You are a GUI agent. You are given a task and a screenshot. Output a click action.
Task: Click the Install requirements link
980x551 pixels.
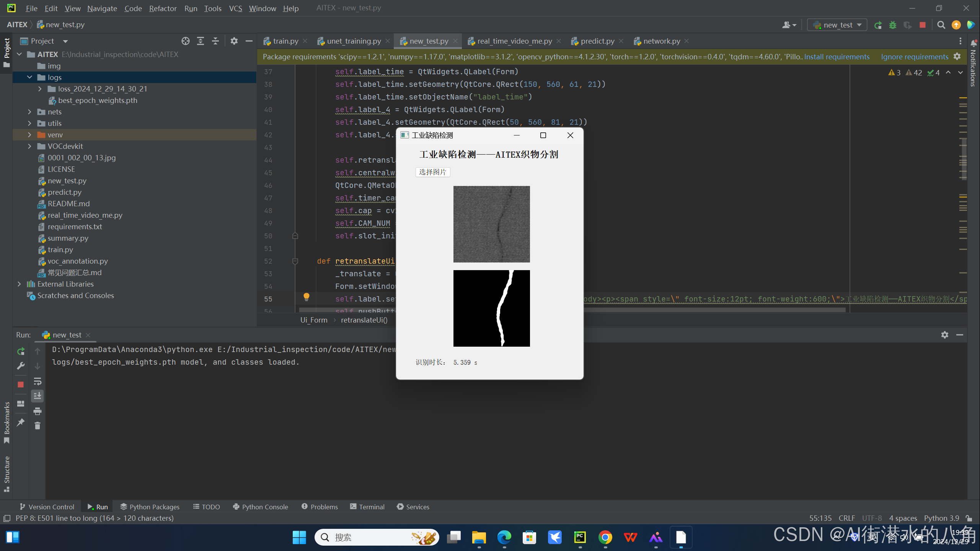coord(837,57)
